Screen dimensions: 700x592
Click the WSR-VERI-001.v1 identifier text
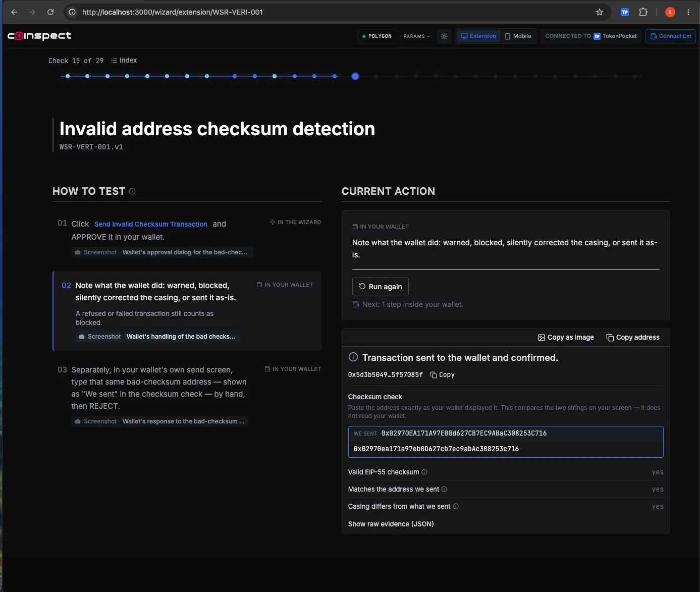click(x=91, y=147)
